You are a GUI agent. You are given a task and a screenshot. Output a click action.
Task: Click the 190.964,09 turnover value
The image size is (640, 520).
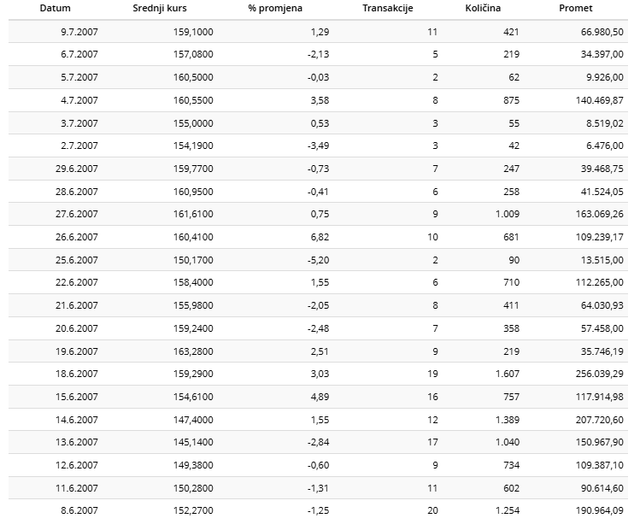(600, 511)
